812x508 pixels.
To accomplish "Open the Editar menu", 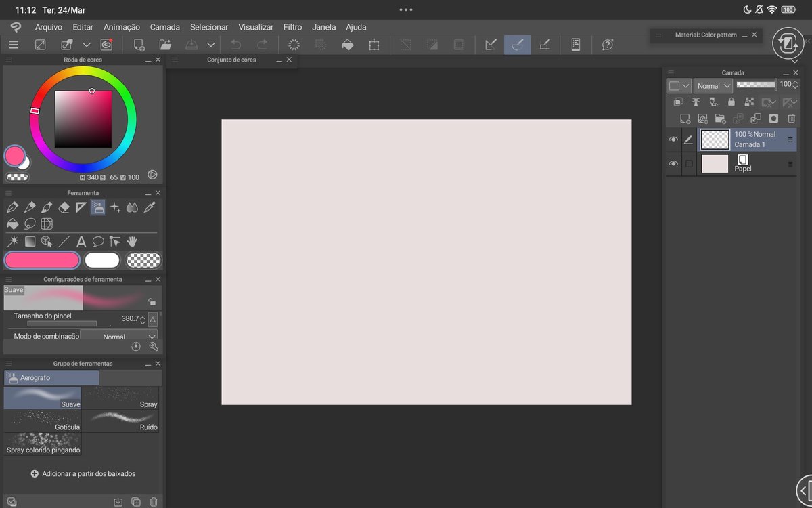I will click(83, 27).
